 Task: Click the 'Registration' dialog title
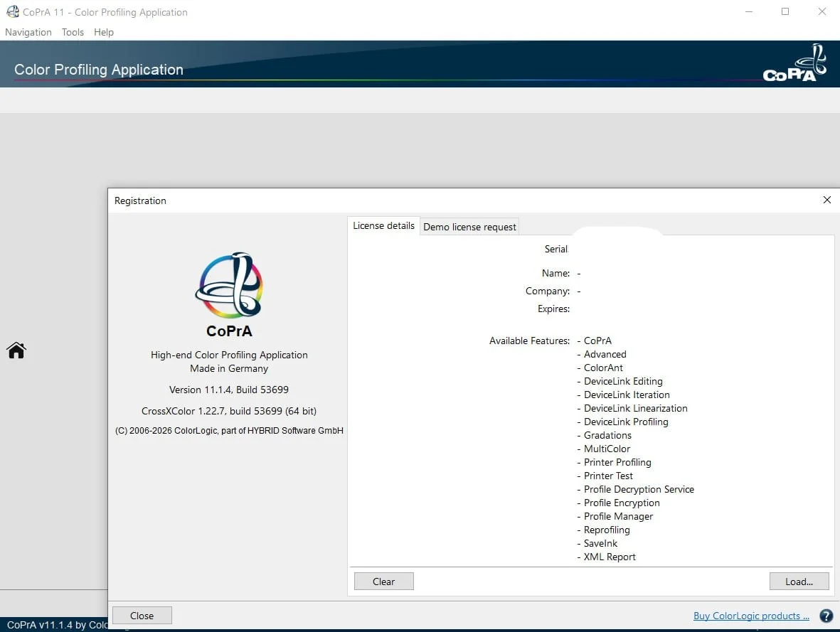coord(140,201)
